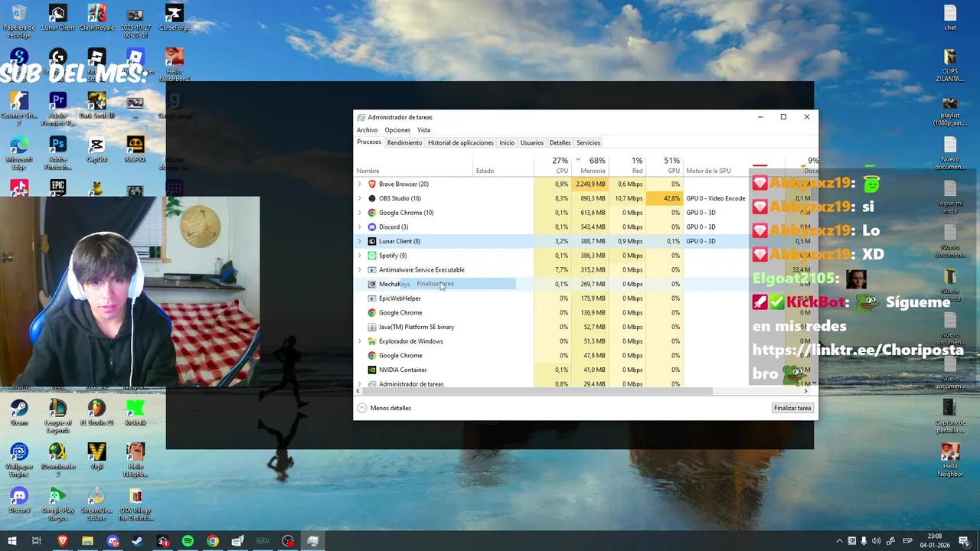Click the Lunar Client process icon
The image size is (980, 551).
372,241
